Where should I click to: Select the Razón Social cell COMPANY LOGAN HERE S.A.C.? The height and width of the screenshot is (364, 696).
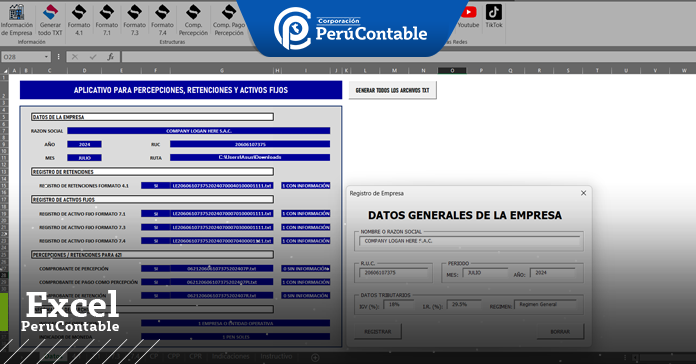pyautogui.click(x=198, y=131)
